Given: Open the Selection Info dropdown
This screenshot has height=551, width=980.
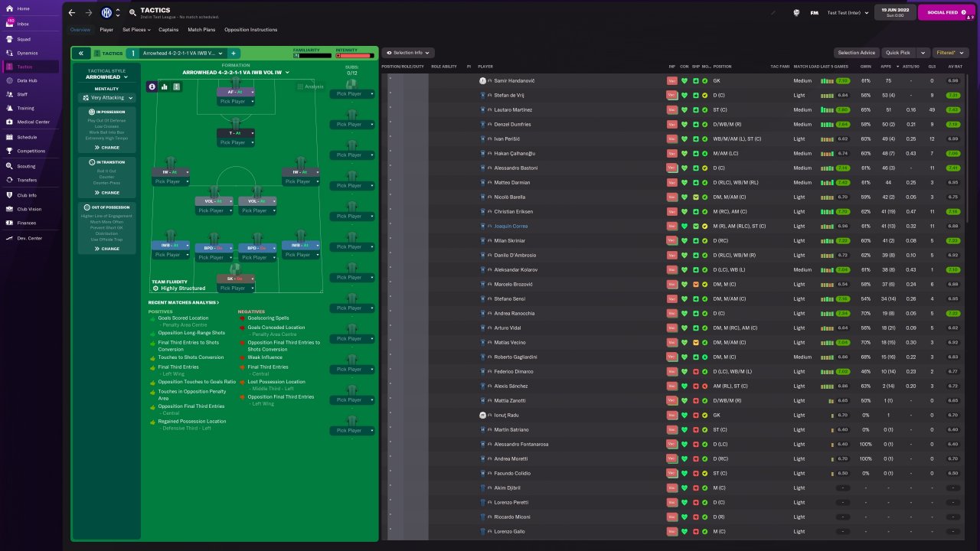Looking at the screenshot, I should [x=409, y=53].
